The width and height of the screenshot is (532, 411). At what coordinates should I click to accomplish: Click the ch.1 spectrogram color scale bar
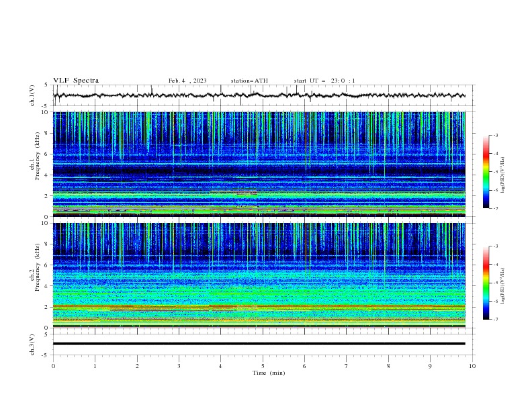tap(486, 172)
